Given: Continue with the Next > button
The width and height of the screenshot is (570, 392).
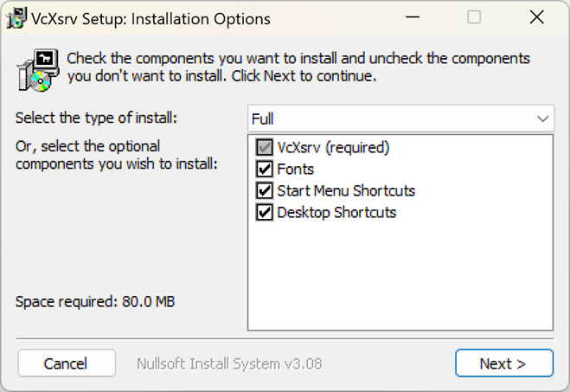Looking at the screenshot, I should [504, 363].
